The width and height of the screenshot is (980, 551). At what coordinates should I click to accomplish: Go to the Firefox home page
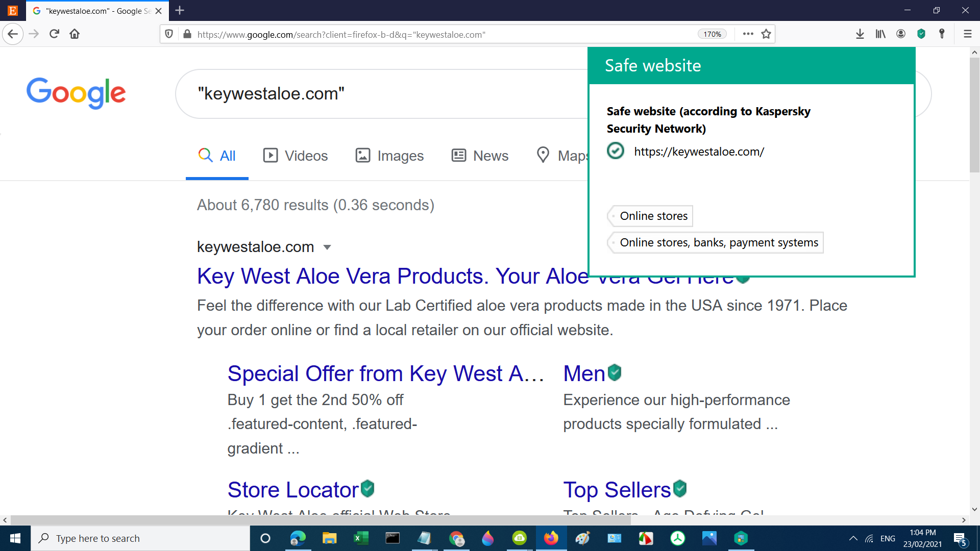(x=75, y=34)
